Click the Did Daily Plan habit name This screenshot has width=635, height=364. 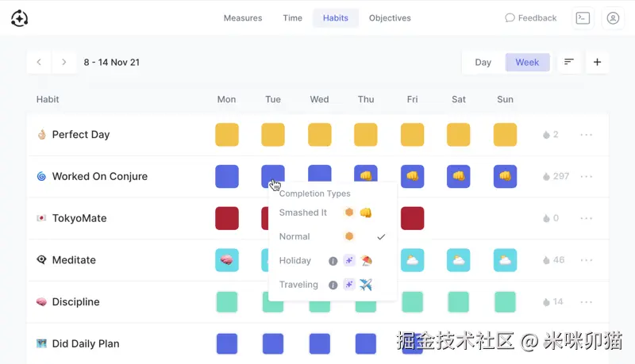86,344
